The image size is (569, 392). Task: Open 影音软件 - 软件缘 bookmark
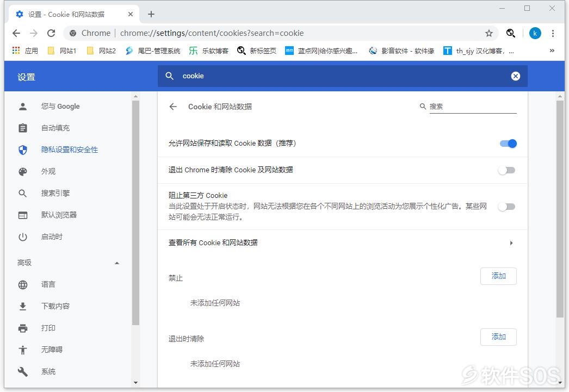[401, 51]
